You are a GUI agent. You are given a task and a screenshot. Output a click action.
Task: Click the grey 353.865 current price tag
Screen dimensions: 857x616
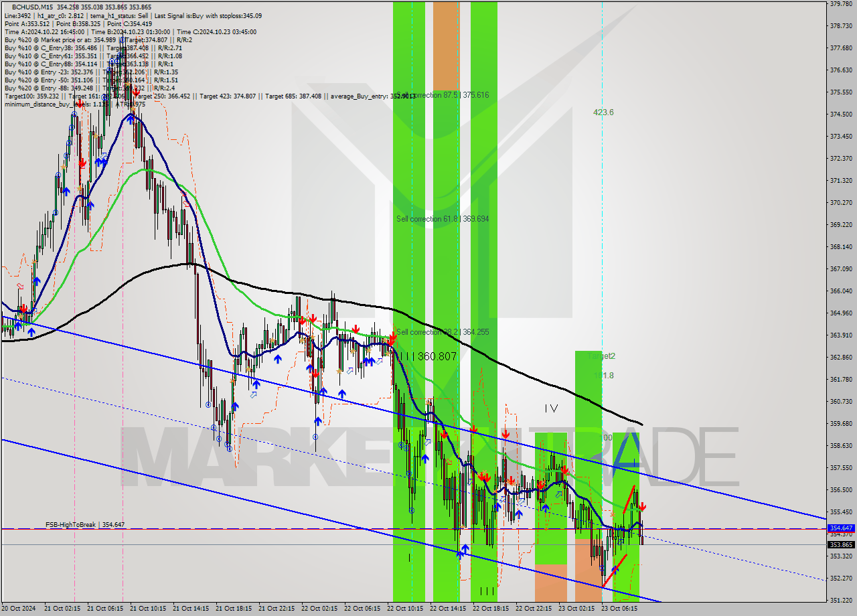[x=841, y=544]
